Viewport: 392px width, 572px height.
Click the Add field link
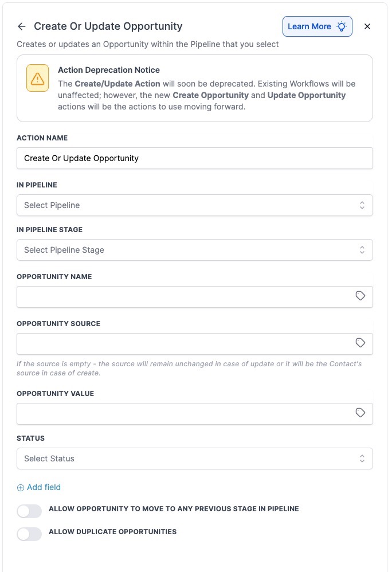click(44, 487)
